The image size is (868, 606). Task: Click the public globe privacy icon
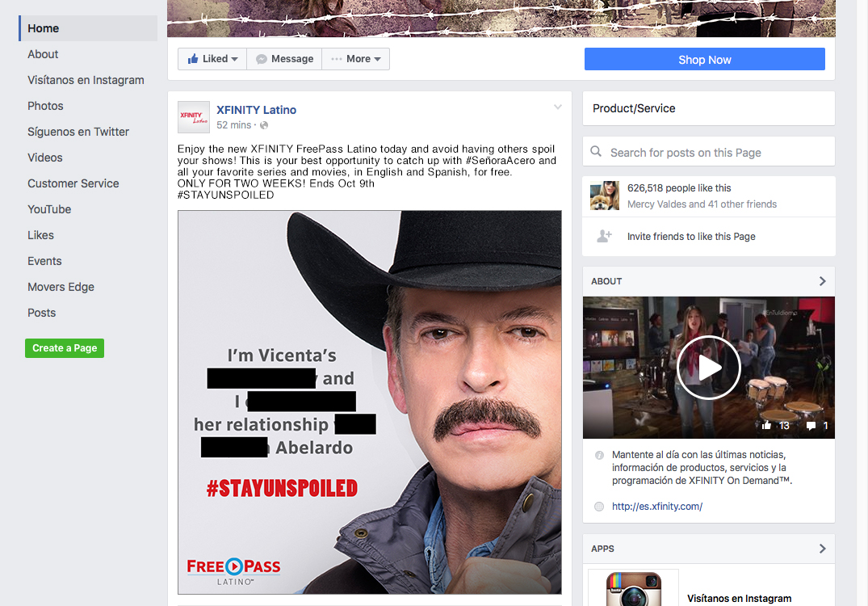click(264, 125)
